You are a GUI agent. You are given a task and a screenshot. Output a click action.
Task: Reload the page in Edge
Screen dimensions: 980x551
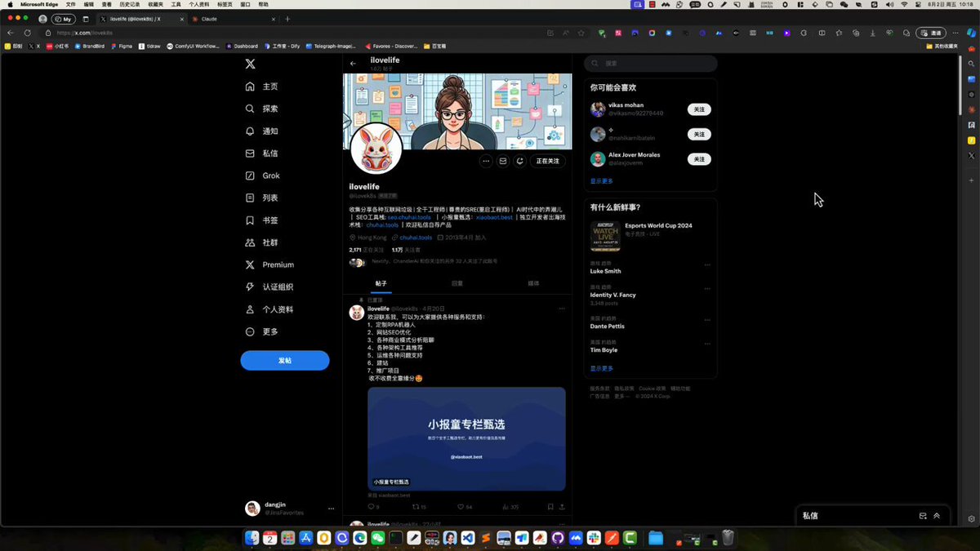click(x=27, y=33)
